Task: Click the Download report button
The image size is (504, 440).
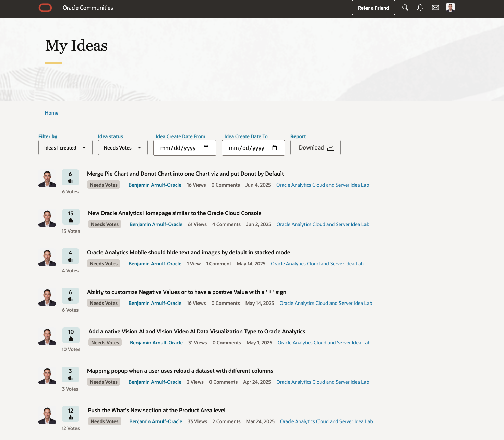Action: [x=315, y=147]
